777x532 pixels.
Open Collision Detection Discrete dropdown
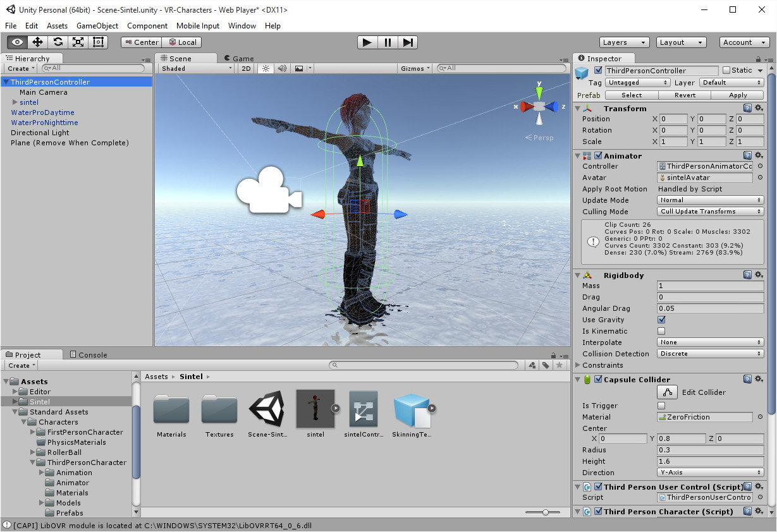point(711,354)
